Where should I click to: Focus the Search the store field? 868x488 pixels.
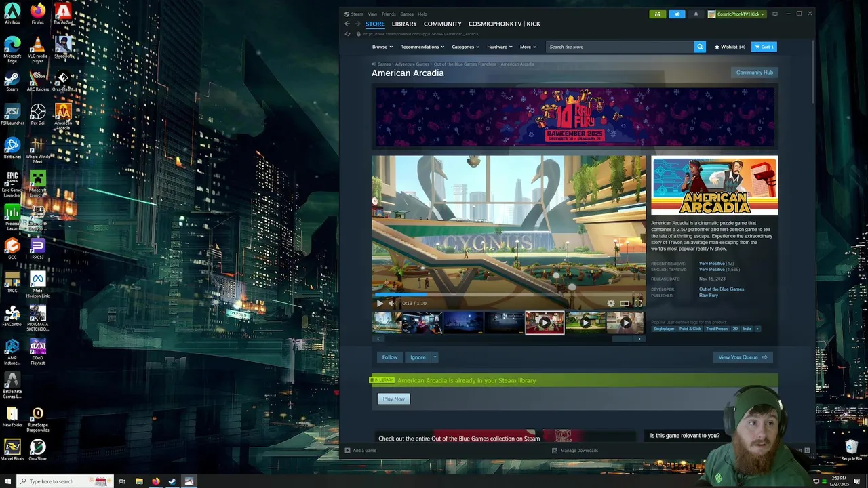[x=620, y=47]
